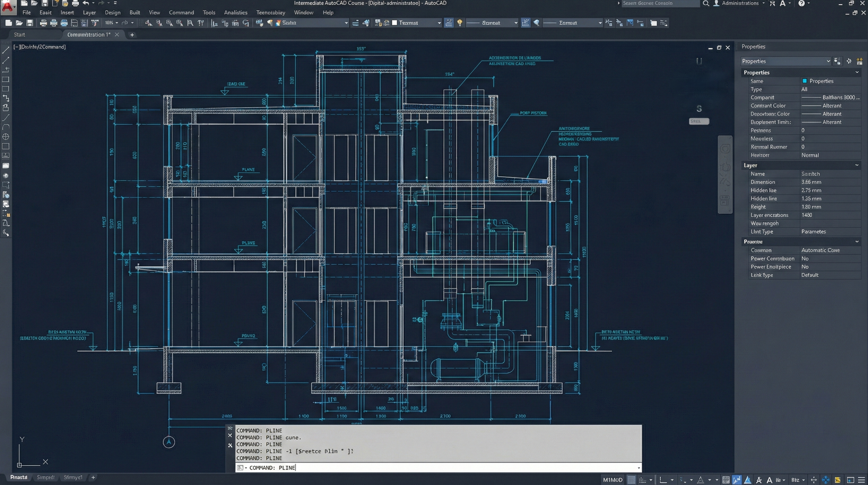Screen dimensions: 868x485
Task: Toggle the highlighted blue tracking status button
Action: tap(736, 480)
